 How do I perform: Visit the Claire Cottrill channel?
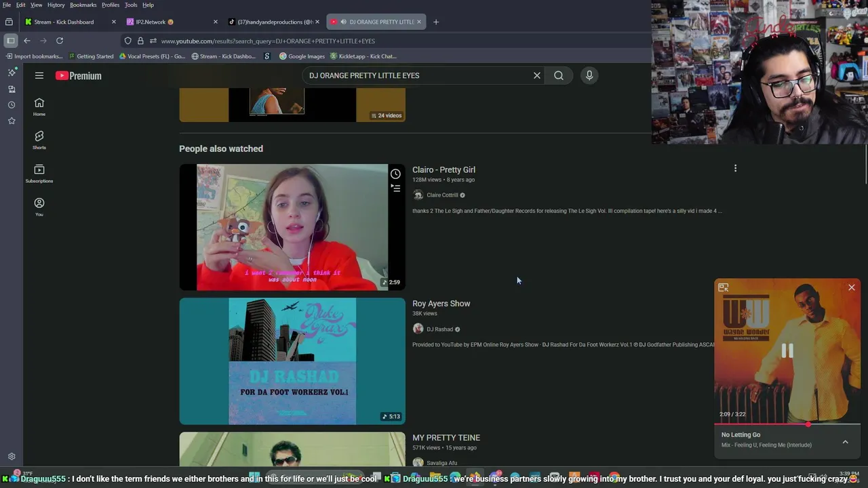pos(442,195)
